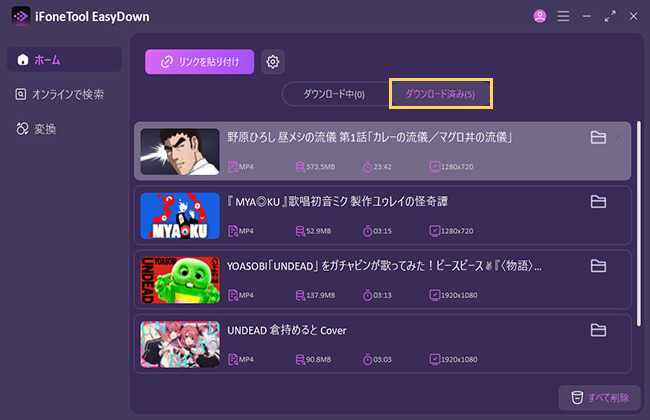This screenshot has width=650, height=420.
Task: Click trash icon in すべて削除 button
Action: (x=577, y=398)
